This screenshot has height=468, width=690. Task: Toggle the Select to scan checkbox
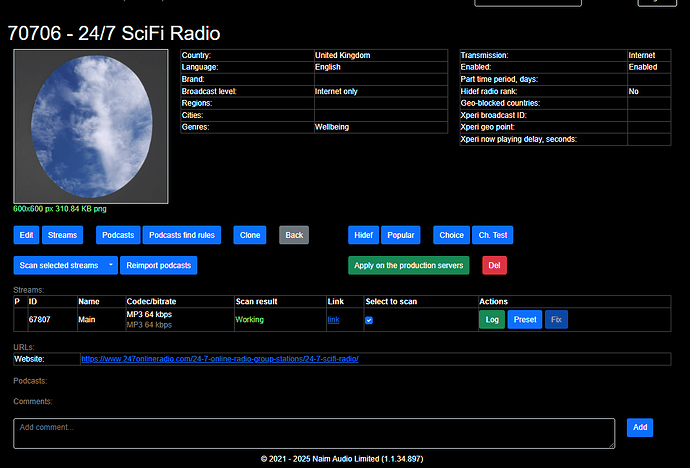coord(370,320)
